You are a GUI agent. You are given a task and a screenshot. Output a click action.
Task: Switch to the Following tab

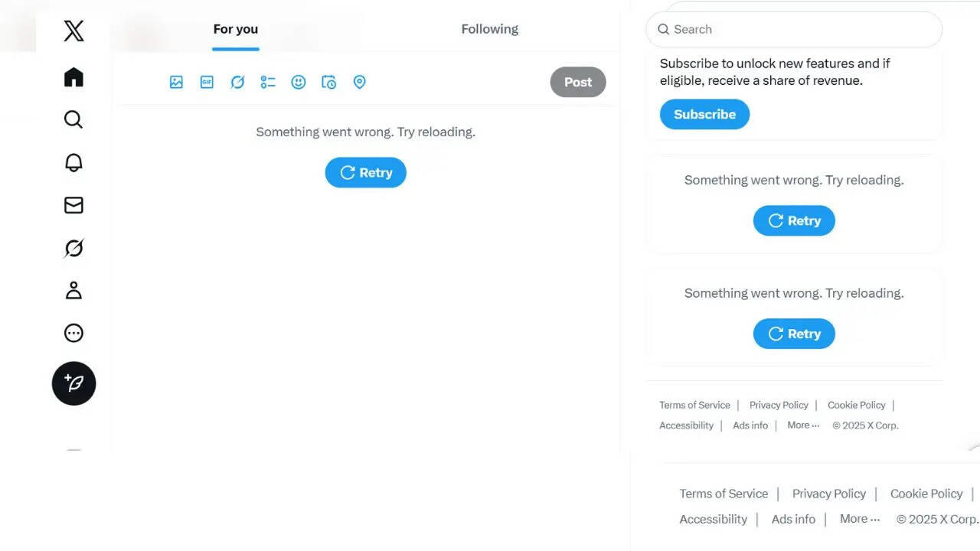coord(489,29)
